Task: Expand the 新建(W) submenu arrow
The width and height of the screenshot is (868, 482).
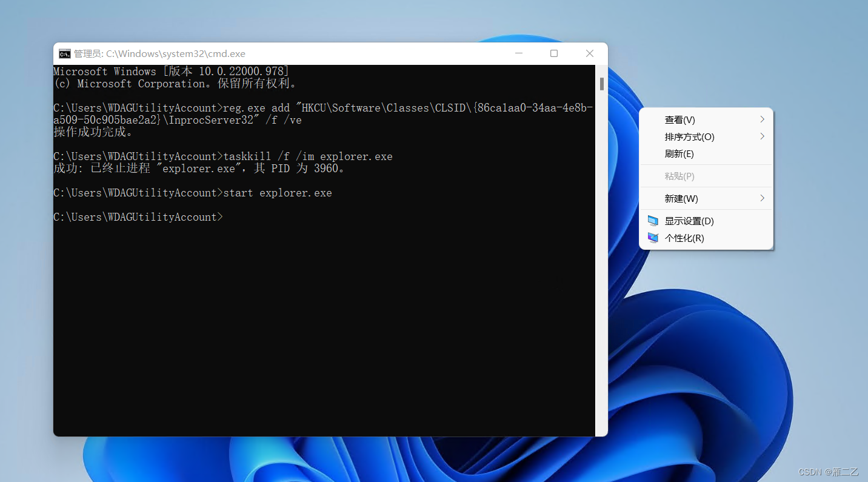Action: coord(763,198)
